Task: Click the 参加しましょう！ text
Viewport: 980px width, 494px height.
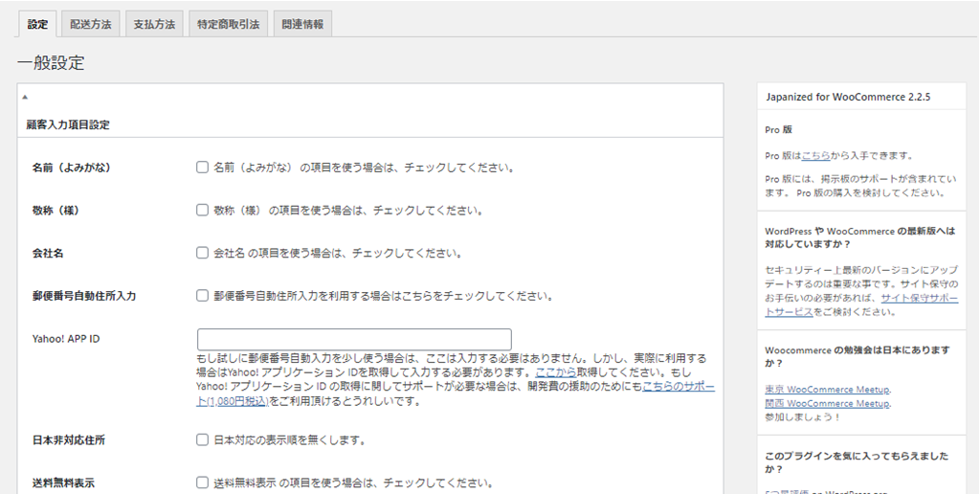Action: point(803,417)
